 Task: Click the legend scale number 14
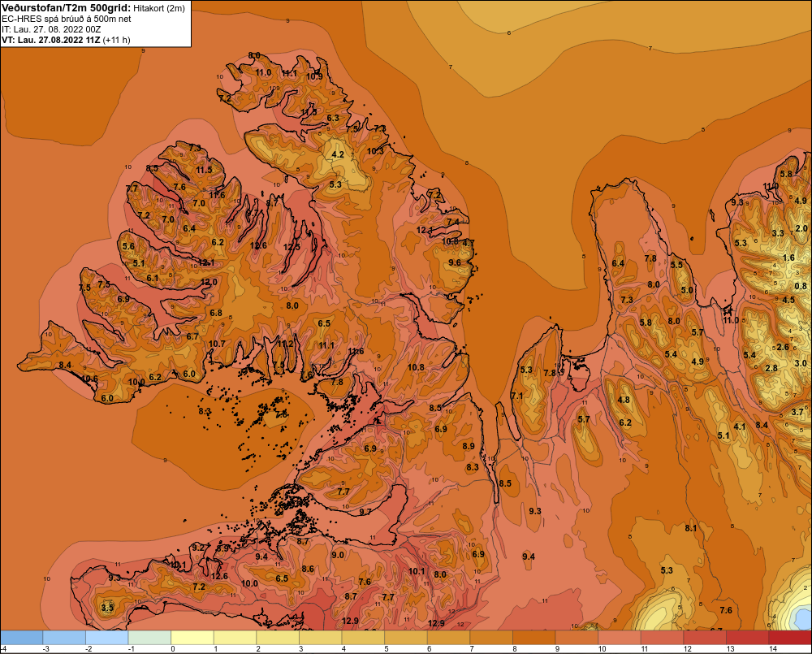(773, 649)
